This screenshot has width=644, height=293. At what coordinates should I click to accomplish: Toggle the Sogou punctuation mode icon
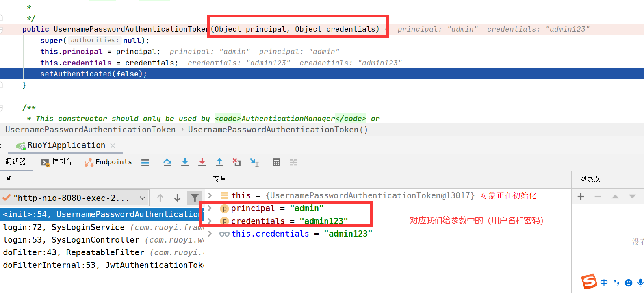pos(616,282)
